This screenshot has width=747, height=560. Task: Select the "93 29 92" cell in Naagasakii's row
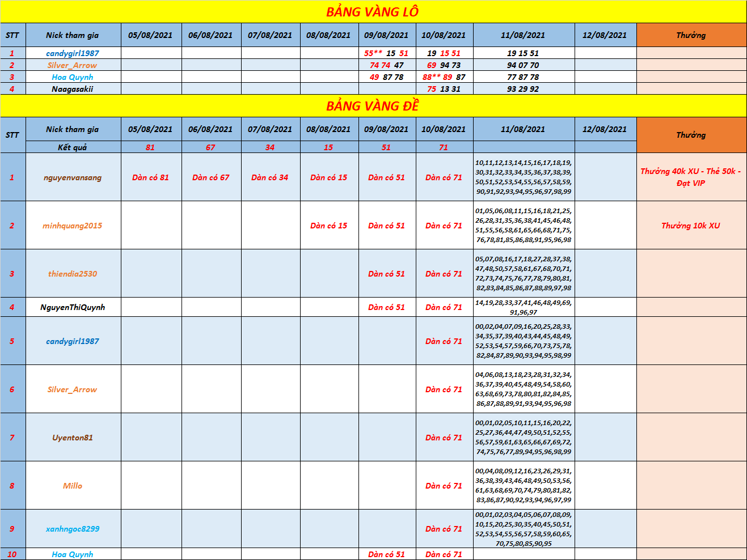[x=523, y=89]
